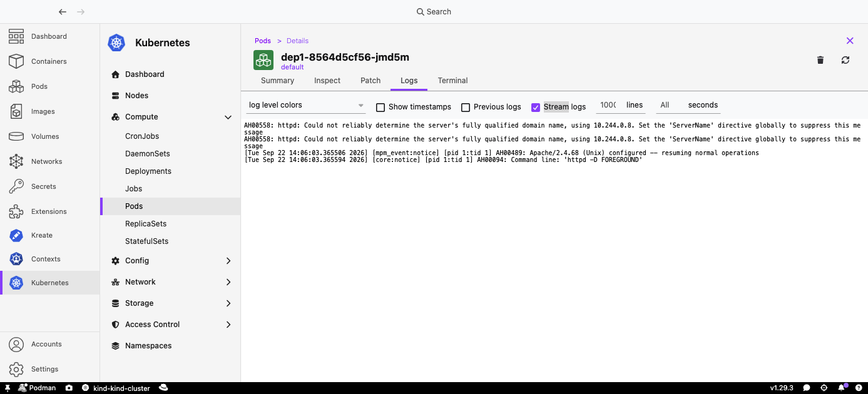This screenshot has height=394, width=868.
Task: Open the Secrets section
Action: click(49, 186)
